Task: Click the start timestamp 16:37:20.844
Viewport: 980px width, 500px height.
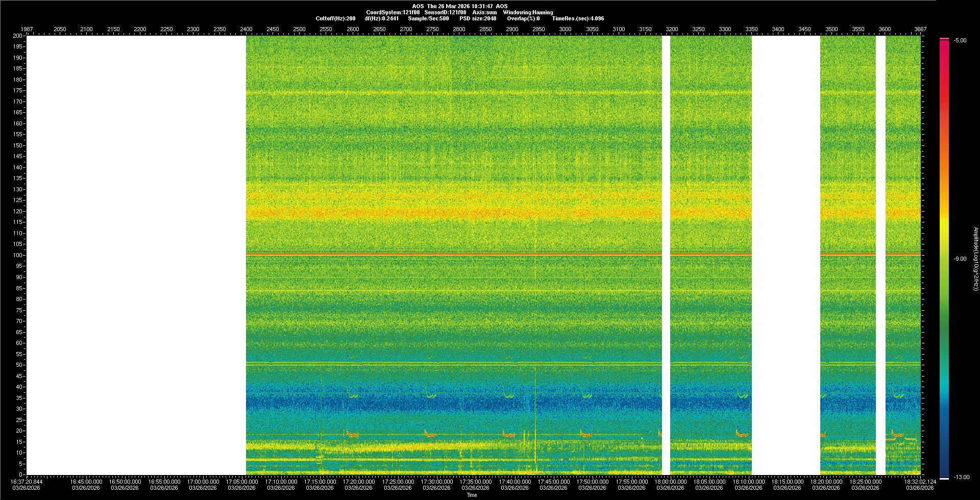Action: tap(27, 481)
